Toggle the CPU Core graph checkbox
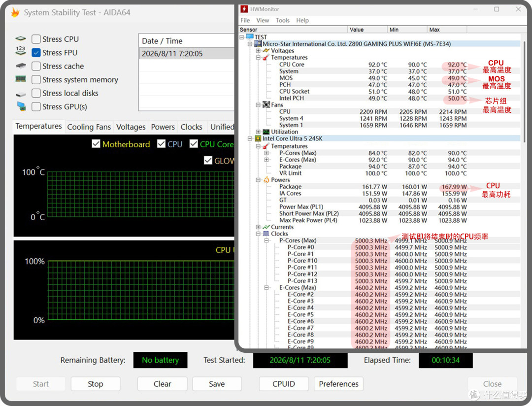The height and width of the screenshot is (406, 532). (x=194, y=144)
